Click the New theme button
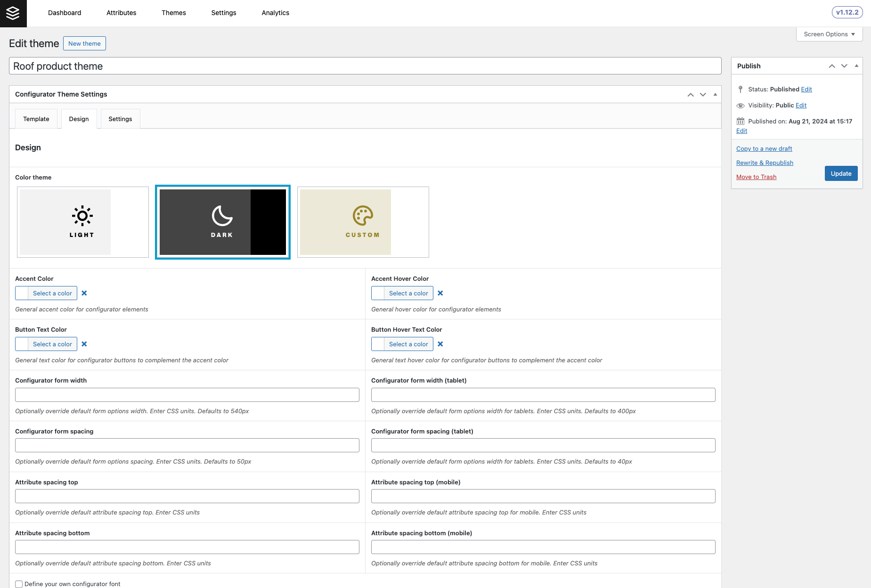Viewport: 871px width, 588px height. (x=84, y=43)
